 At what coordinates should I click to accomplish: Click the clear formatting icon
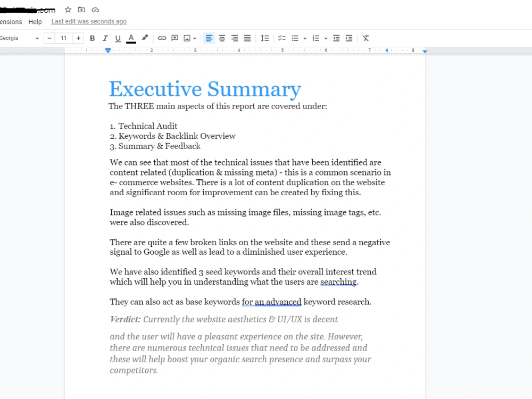(366, 38)
